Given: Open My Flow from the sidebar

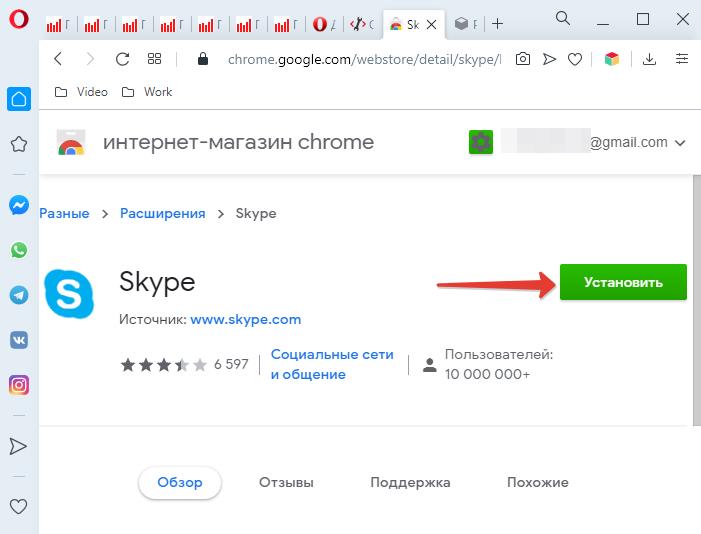Looking at the screenshot, I should point(18,446).
